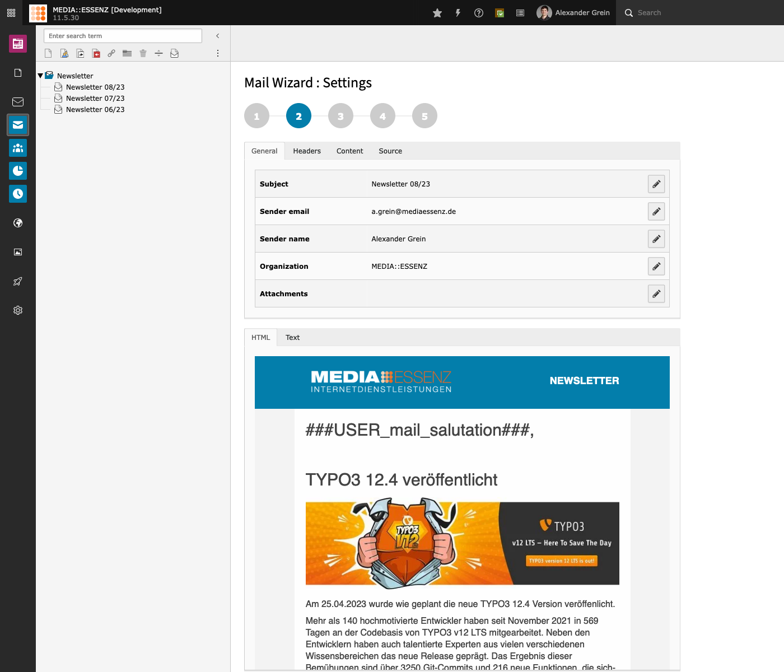784x672 pixels.
Task: Edit the Attachments pencil
Action: point(656,293)
